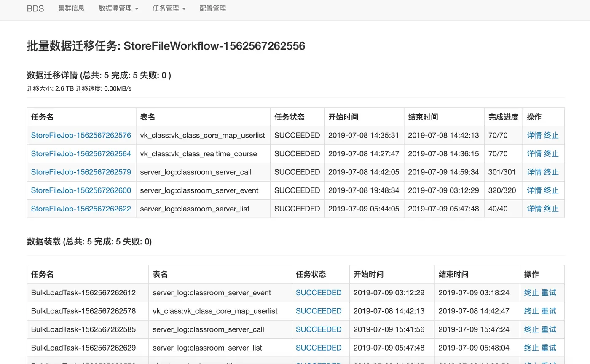This screenshot has height=364, width=590.
Task: Click end time 2019-07-09 14:59:34
Action: coord(443,172)
